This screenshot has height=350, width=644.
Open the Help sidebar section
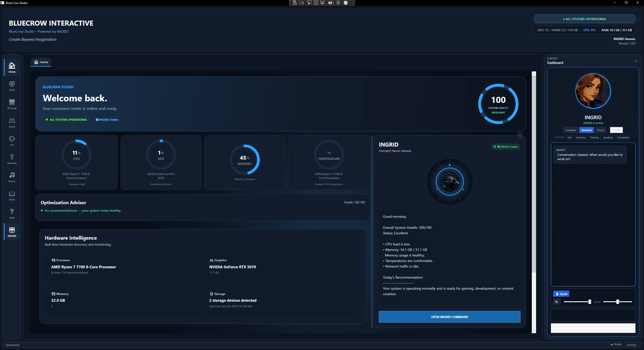[12, 214]
